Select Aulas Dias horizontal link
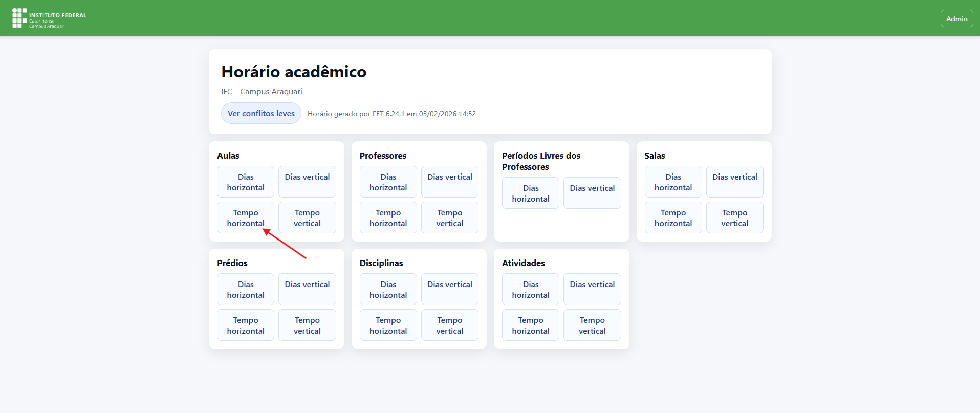 coord(246,182)
